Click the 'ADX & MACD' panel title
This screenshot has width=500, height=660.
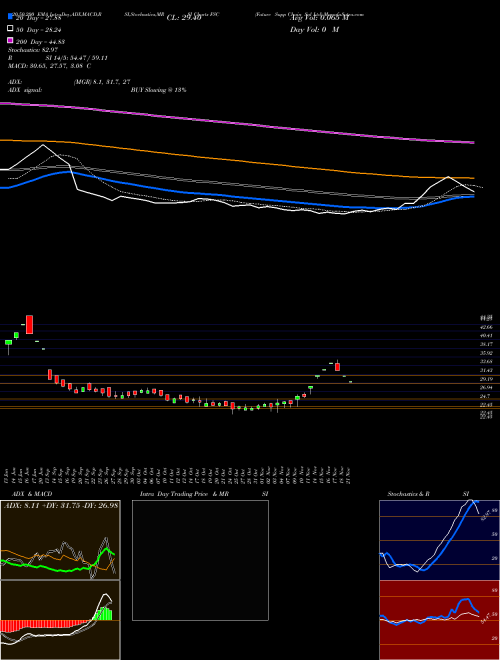coord(32,494)
